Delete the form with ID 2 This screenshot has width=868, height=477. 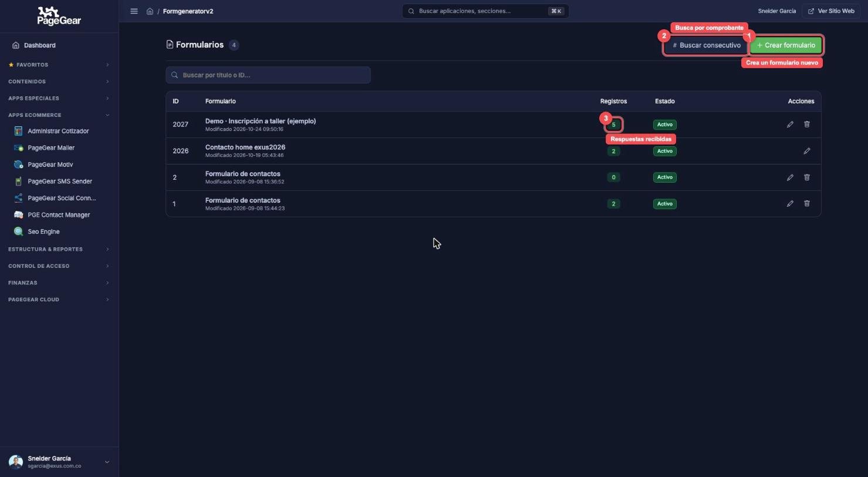click(x=807, y=177)
